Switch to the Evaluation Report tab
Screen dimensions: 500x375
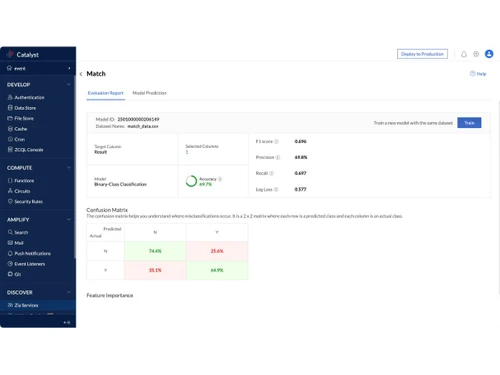click(106, 93)
